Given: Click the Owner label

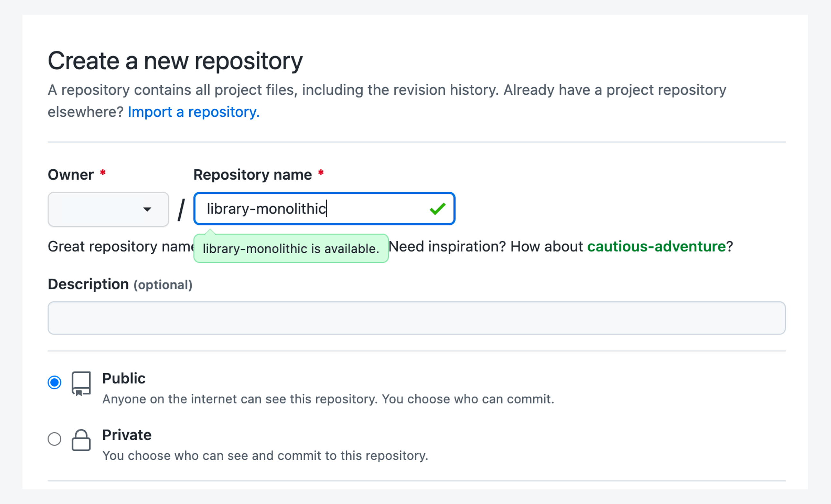Looking at the screenshot, I should pos(71,175).
